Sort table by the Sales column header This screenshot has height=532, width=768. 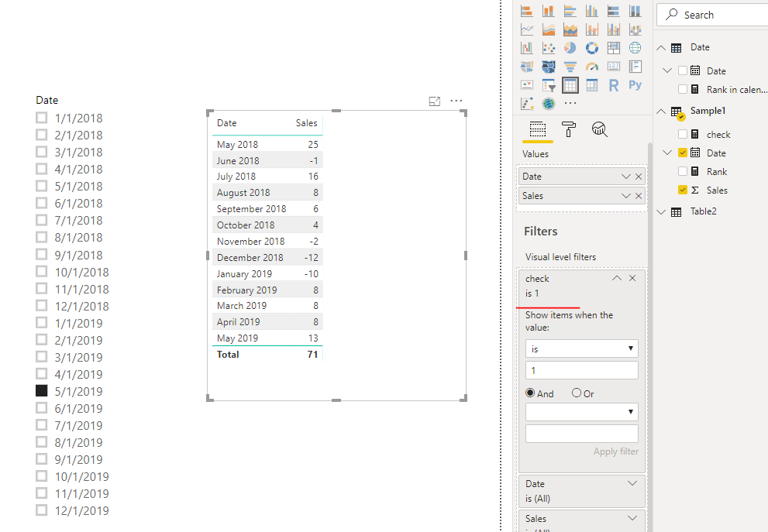tap(306, 123)
